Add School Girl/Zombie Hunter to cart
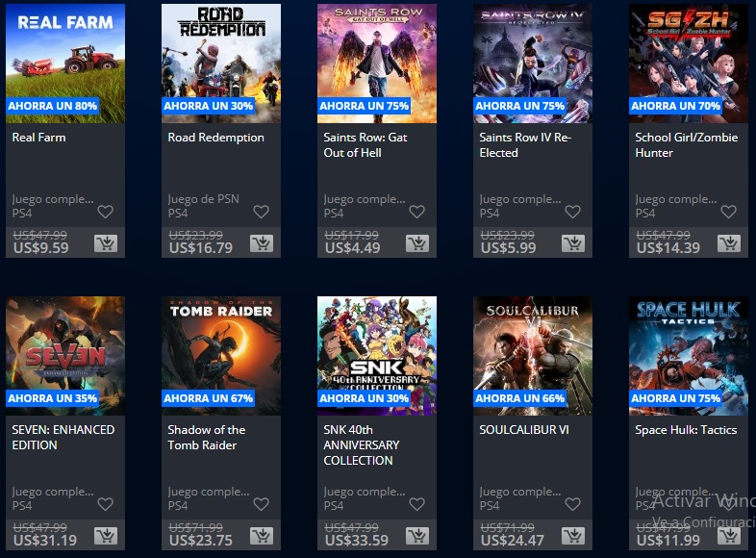The width and height of the screenshot is (756, 558). [x=728, y=243]
